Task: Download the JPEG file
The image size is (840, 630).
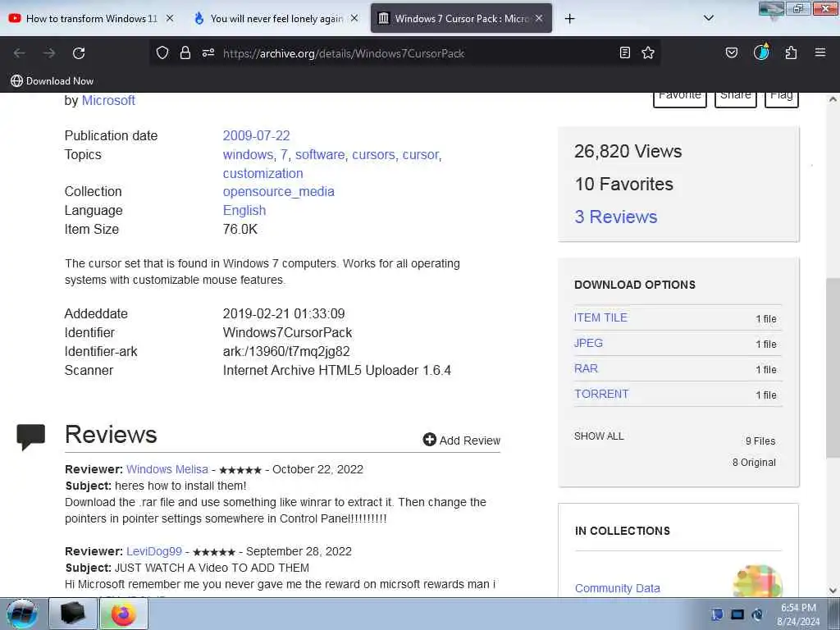Action: pos(588,343)
